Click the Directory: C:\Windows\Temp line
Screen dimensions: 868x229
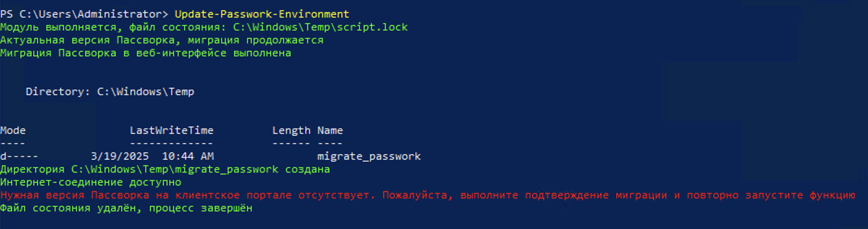pos(110,92)
